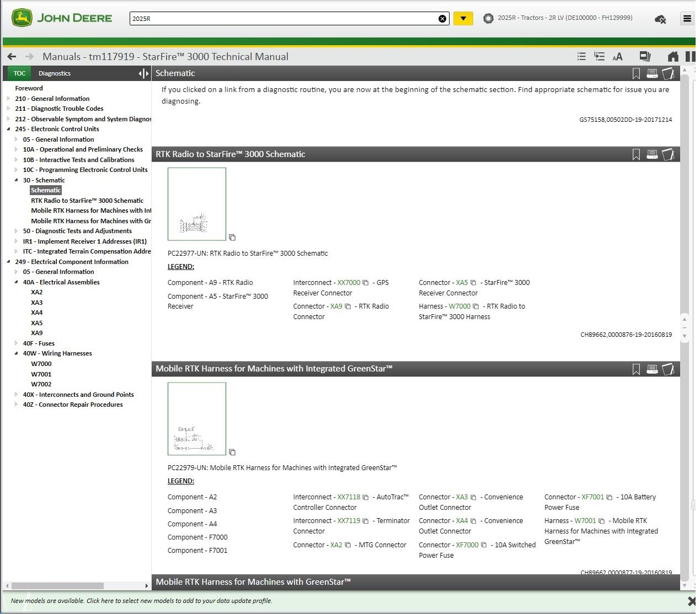Expand 210 - General Information tree node

(8, 99)
